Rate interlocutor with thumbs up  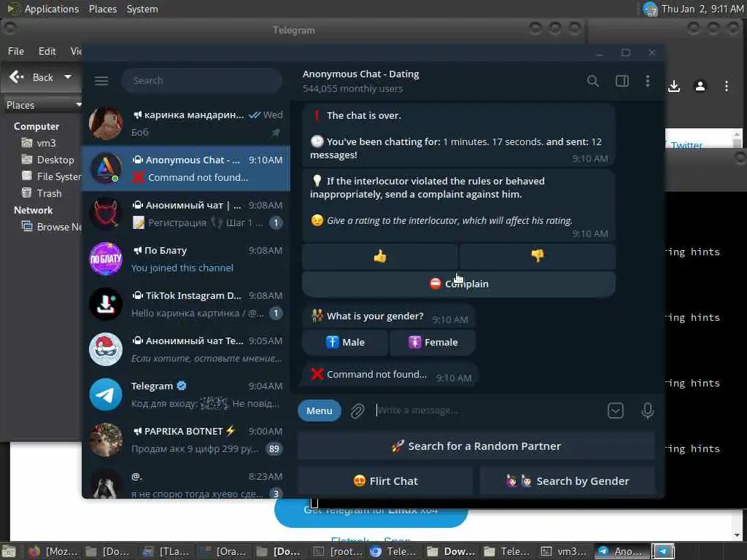(x=379, y=257)
